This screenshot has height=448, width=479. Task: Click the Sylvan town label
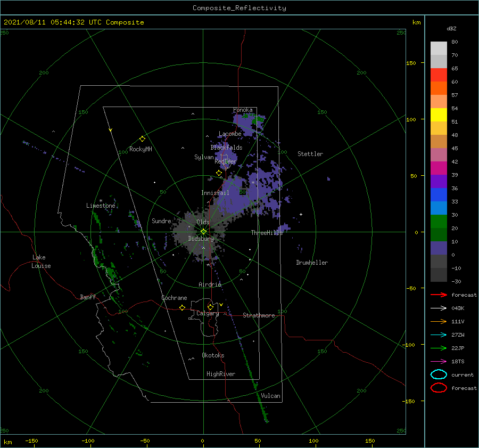pyautogui.click(x=204, y=157)
